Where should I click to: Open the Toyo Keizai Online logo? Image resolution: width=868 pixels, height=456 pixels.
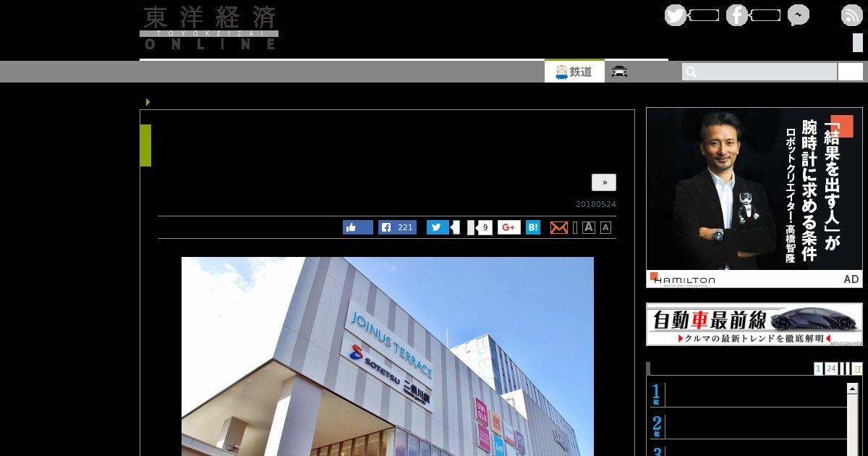[209, 28]
